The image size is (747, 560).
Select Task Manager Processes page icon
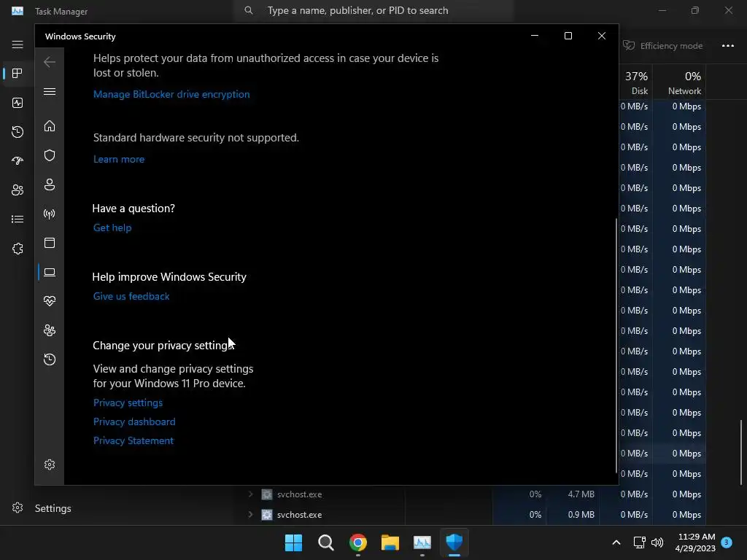(18, 74)
